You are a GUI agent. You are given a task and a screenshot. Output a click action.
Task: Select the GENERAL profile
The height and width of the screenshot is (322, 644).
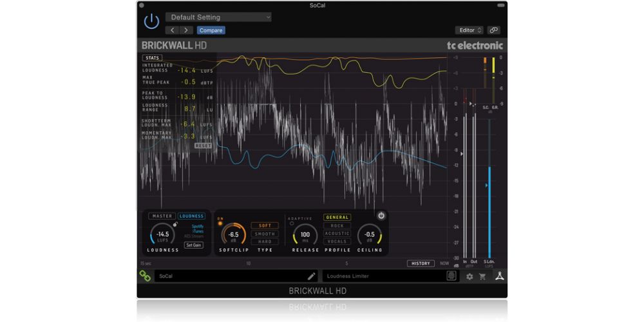tap(337, 217)
